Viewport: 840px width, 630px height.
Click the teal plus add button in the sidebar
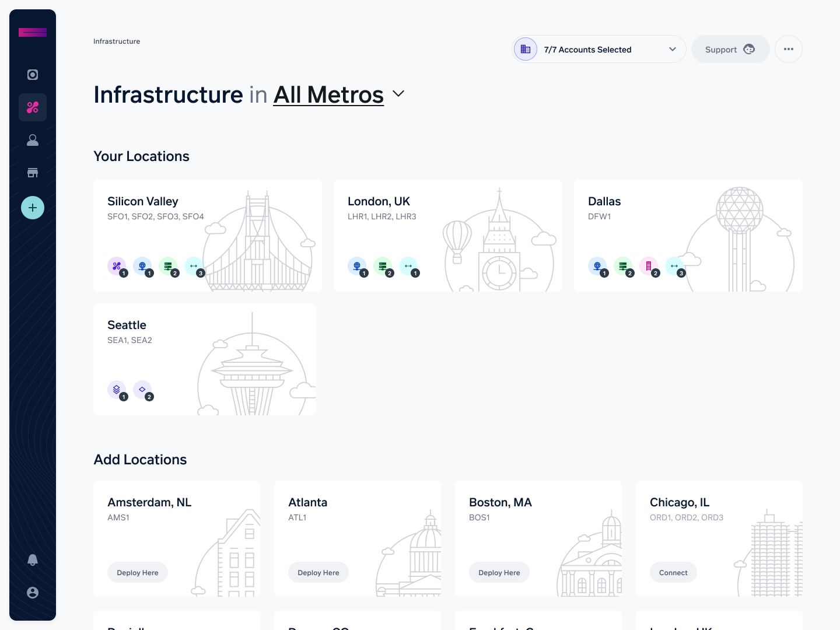pyautogui.click(x=33, y=208)
